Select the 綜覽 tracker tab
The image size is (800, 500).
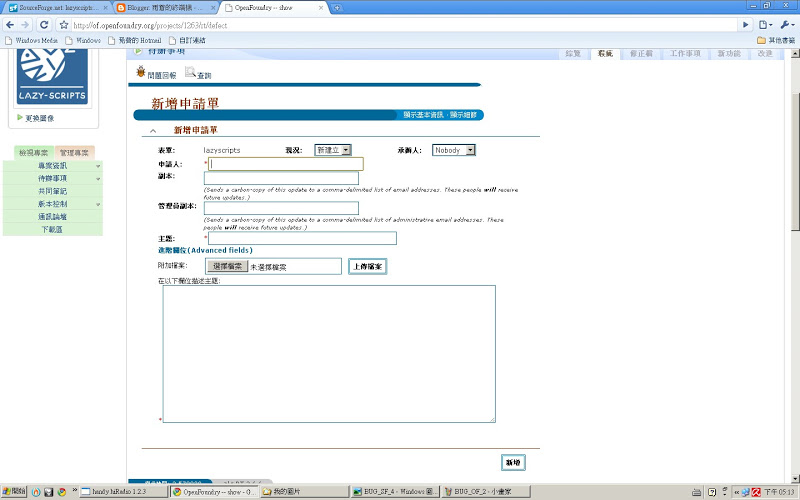573,54
